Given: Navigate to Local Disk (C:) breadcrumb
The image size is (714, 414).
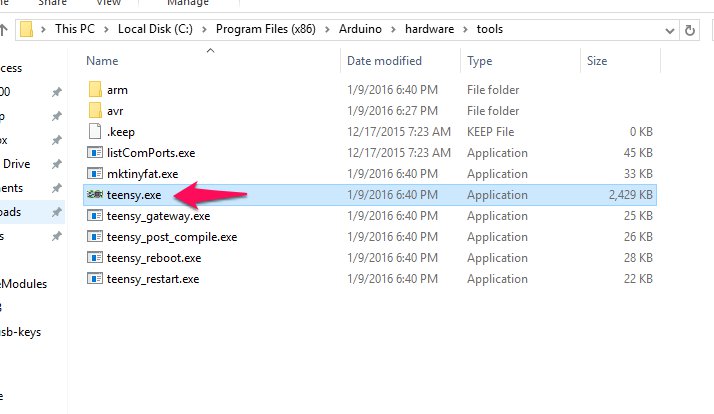Looking at the screenshot, I should pos(155,29).
